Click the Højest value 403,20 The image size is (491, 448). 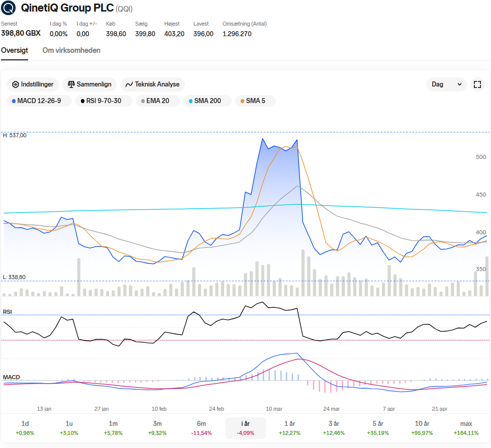click(174, 34)
